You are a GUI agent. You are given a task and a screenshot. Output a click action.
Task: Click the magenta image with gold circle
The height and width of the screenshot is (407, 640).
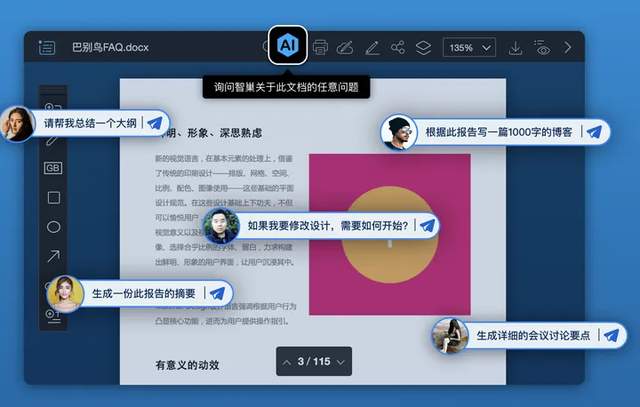click(x=390, y=234)
